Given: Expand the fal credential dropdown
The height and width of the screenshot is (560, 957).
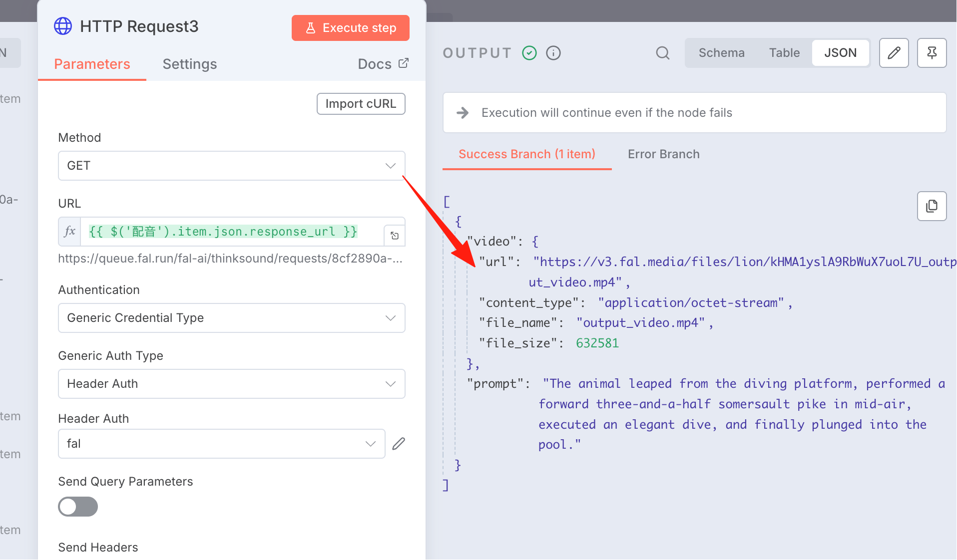Looking at the screenshot, I should point(222,444).
